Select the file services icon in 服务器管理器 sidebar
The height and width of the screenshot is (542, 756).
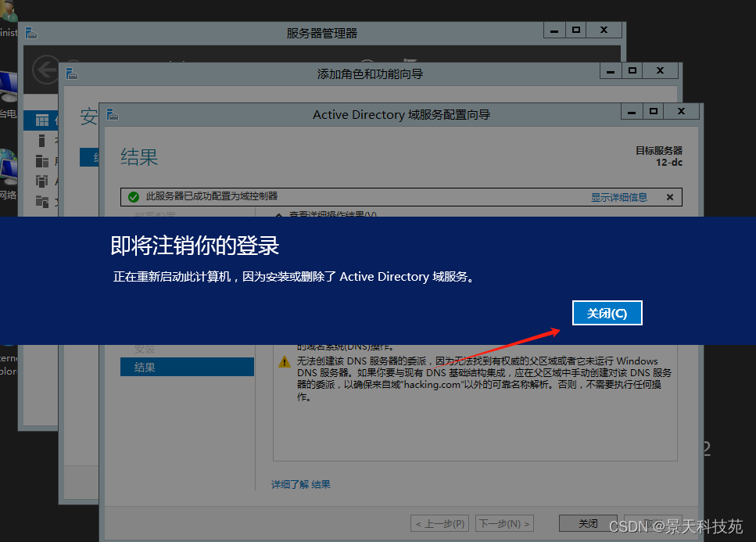coord(42,201)
